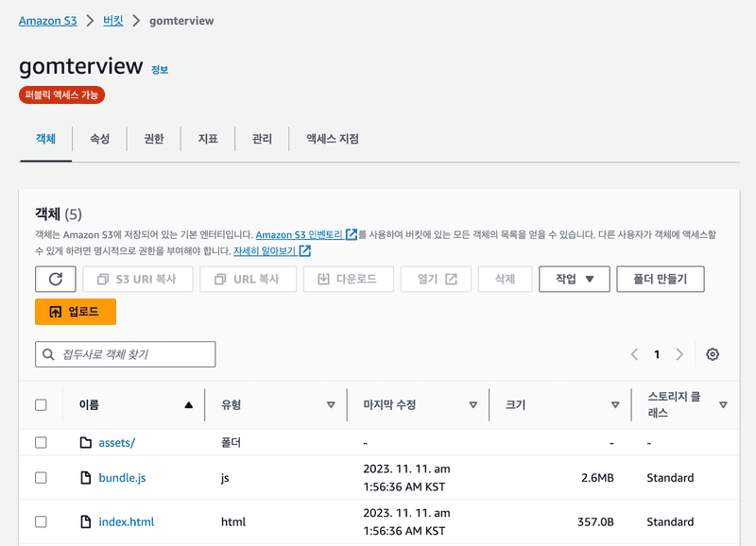The height and width of the screenshot is (546, 756).
Task: Open the 작업 actions dropdown
Action: 574,279
